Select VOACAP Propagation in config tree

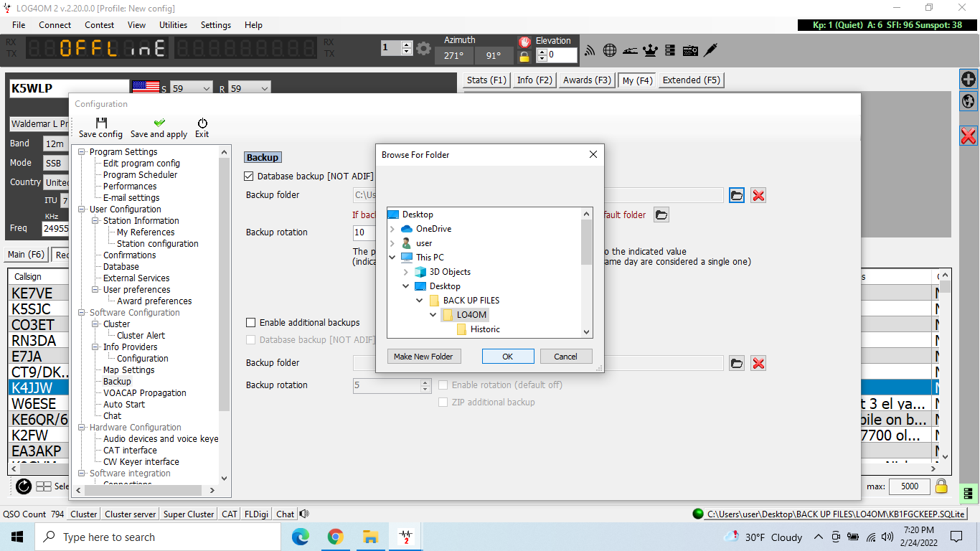point(144,393)
